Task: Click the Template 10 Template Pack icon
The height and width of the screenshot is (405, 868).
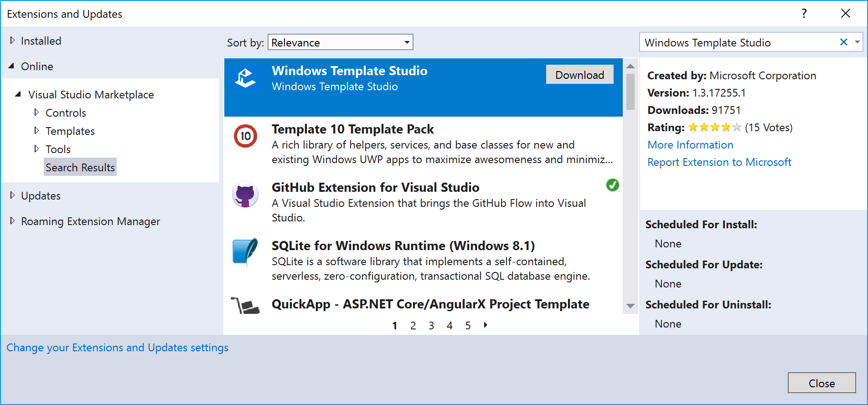Action: (x=246, y=136)
